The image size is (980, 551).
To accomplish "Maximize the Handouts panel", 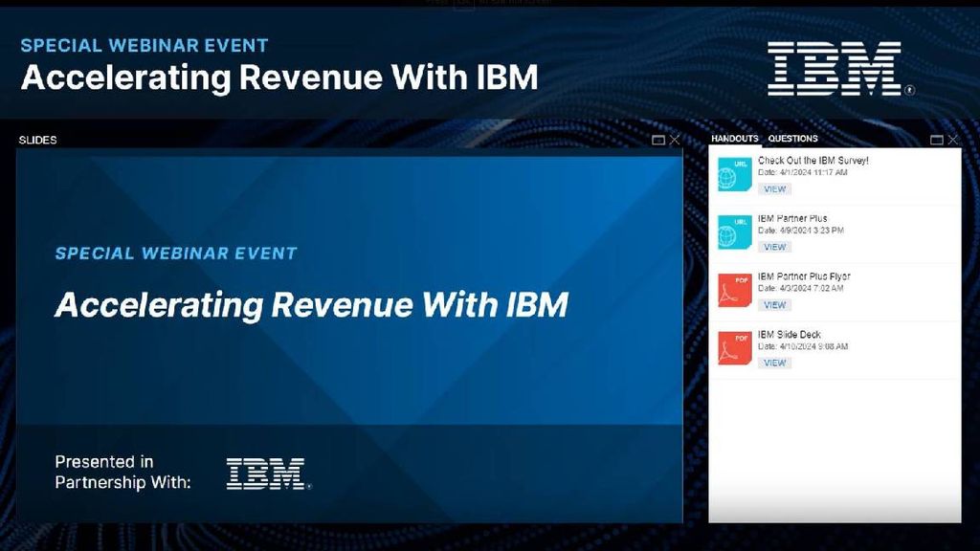I will [936, 139].
